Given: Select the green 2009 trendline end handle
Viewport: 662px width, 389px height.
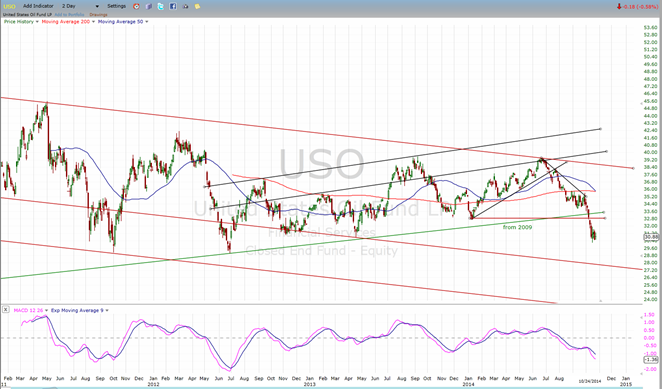Looking at the screenshot, I should coord(604,212).
